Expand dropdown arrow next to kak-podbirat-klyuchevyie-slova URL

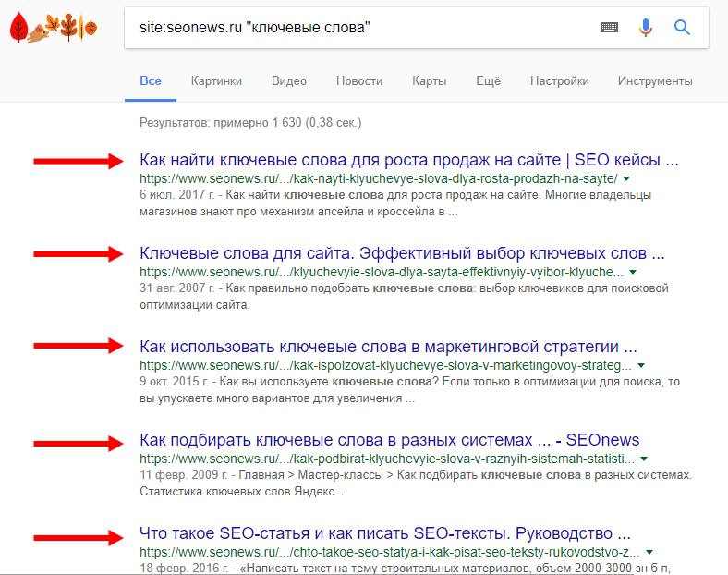pos(644,459)
